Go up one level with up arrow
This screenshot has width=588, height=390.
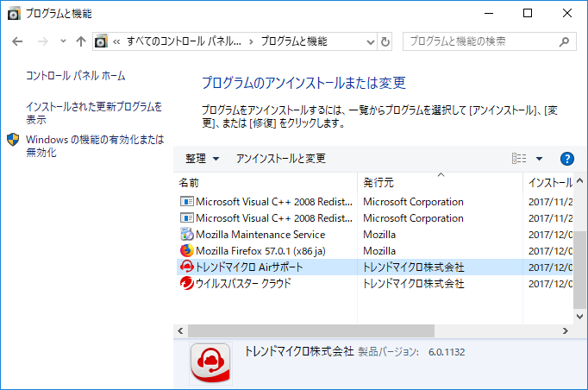coord(81,41)
